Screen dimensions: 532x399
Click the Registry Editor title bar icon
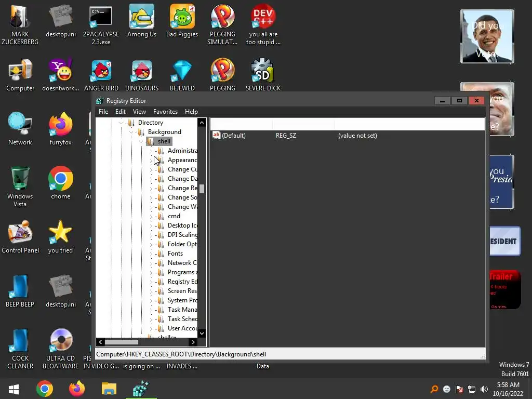(100, 100)
